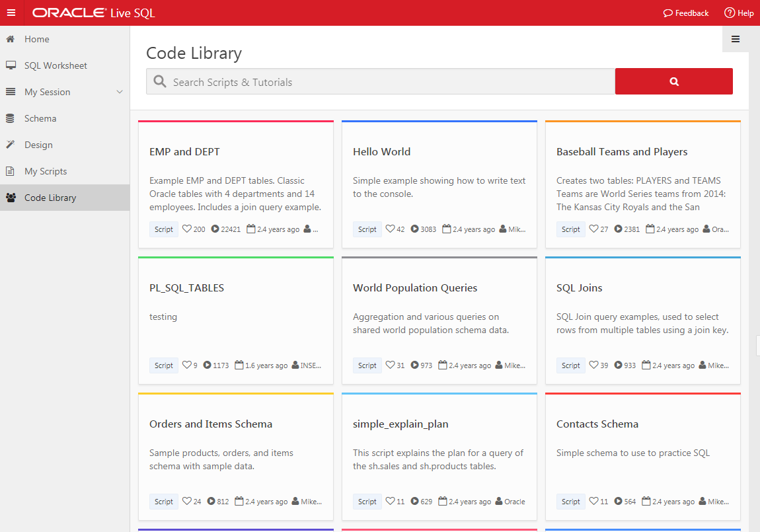Click the author icon on Baseball Teams and Players
The image size is (760, 532).
coord(706,229)
